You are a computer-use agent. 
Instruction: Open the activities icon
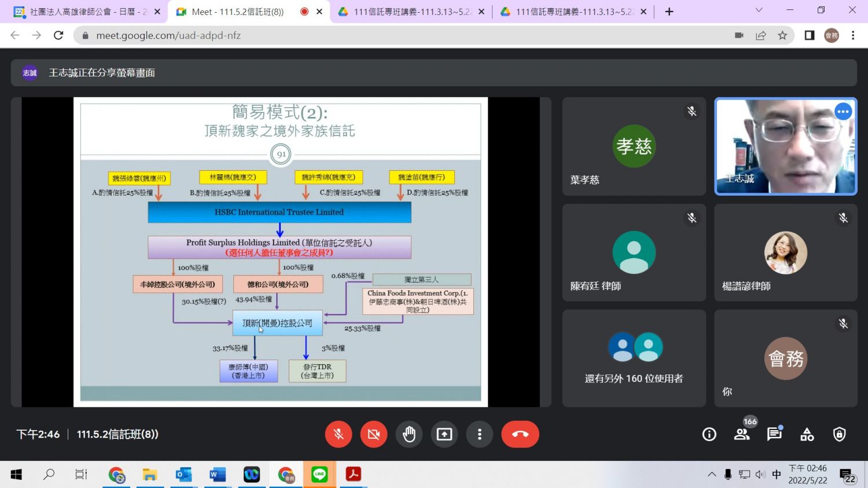click(x=807, y=434)
